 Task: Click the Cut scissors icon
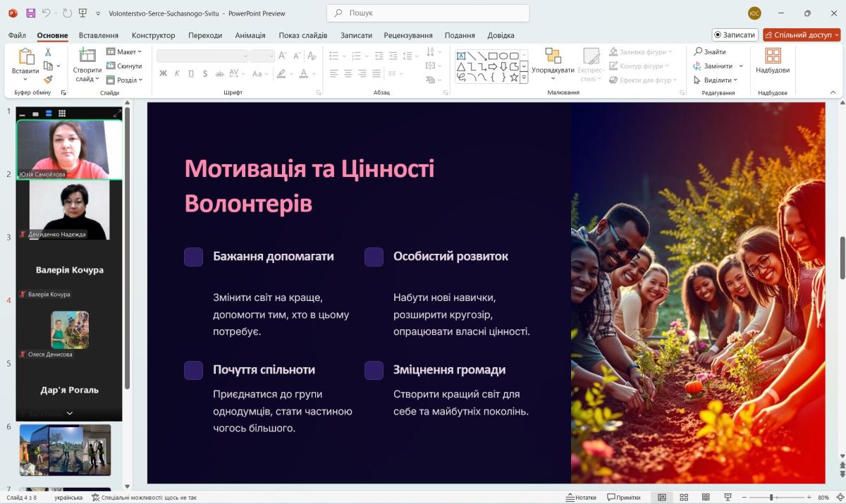pyautogui.click(x=48, y=52)
